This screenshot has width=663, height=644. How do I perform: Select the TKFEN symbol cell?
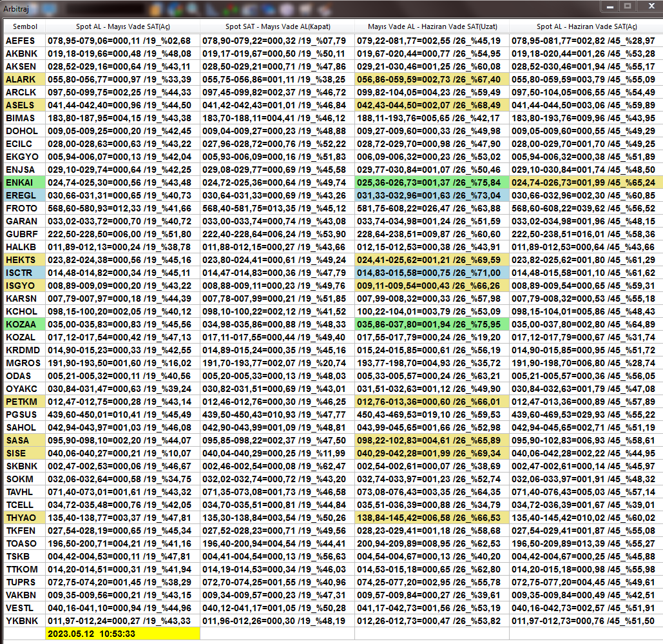24,531
